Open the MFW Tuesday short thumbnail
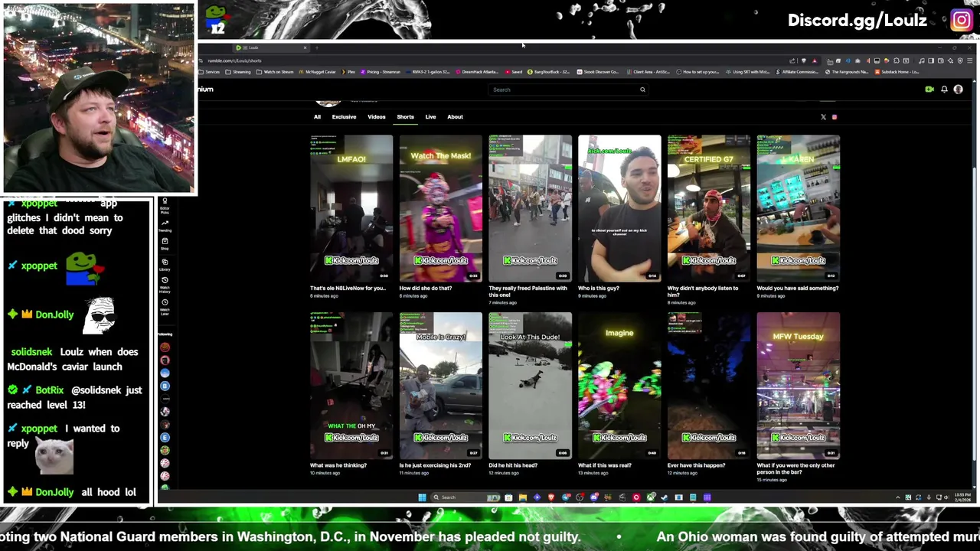Image resolution: width=980 pixels, height=551 pixels. point(799,385)
